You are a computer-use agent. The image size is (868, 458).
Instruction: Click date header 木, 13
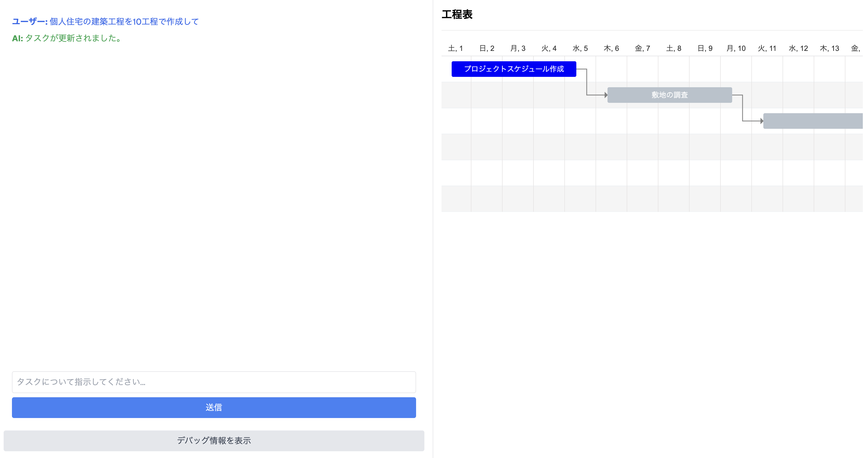829,49
